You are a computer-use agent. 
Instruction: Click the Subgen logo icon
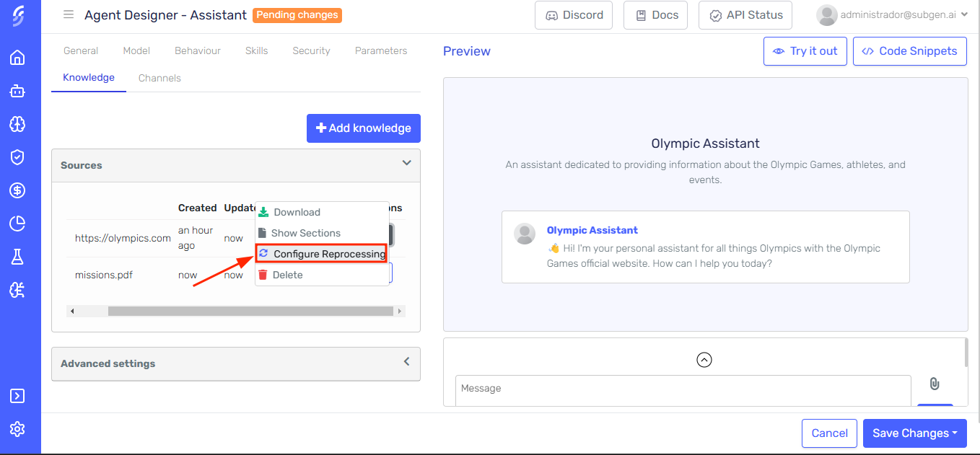click(x=18, y=16)
